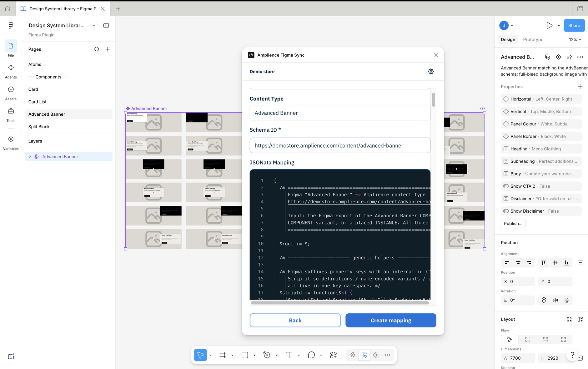Open the Assets sidebar panel
Viewport: 588px width, 369px height.
(x=11, y=89)
